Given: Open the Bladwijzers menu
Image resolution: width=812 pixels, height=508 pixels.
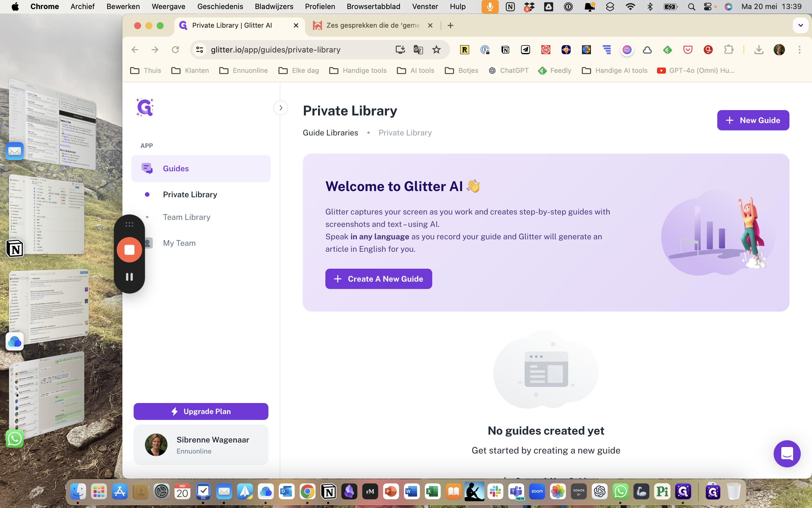Looking at the screenshot, I should pyautogui.click(x=274, y=6).
